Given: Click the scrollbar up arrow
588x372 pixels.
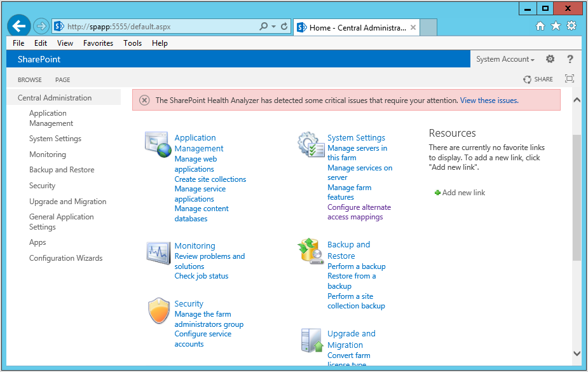Looking at the screenshot, I should click(577, 100).
